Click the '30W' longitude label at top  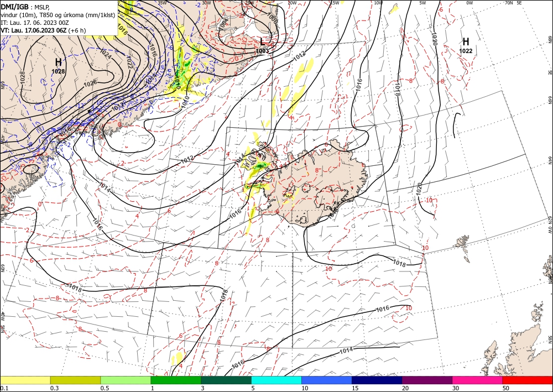coord(207,3)
